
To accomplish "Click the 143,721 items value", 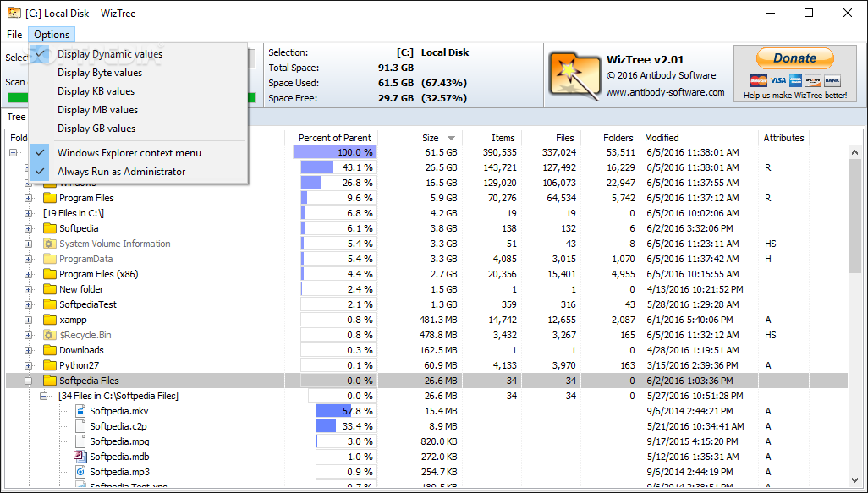I will click(499, 167).
